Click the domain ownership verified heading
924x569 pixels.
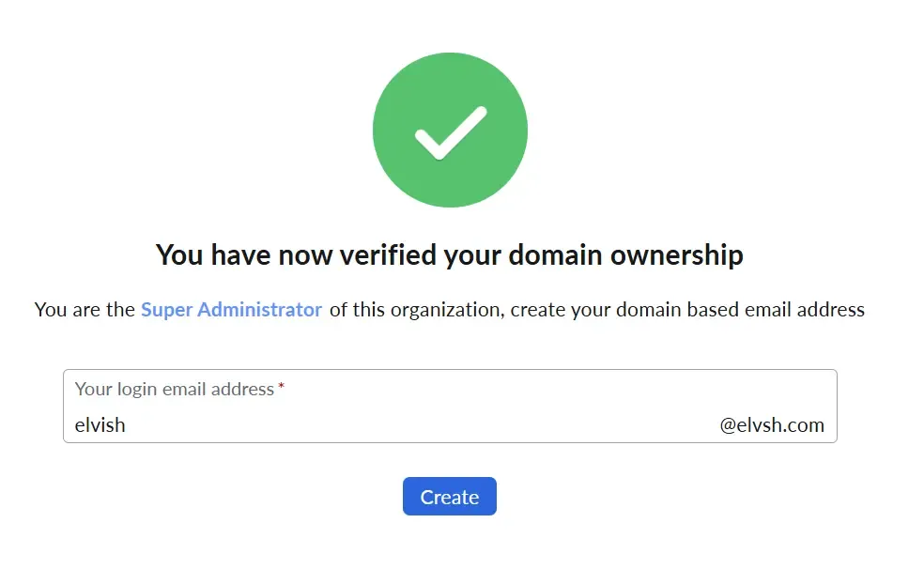[x=449, y=254]
